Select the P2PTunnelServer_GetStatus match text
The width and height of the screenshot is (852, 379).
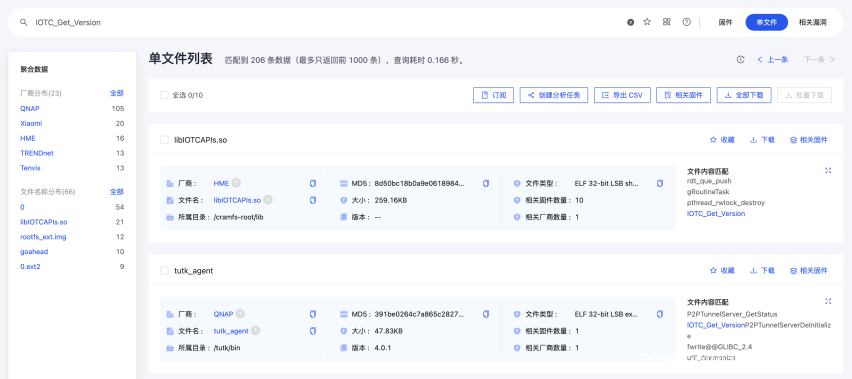(x=732, y=314)
